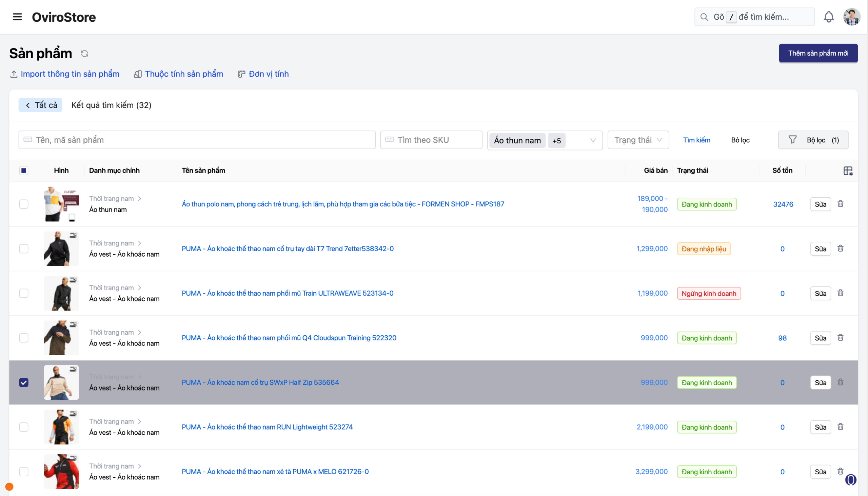The height and width of the screenshot is (496, 868).
Task: Go back to the Tất cả tab
Action: click(41, 105)
